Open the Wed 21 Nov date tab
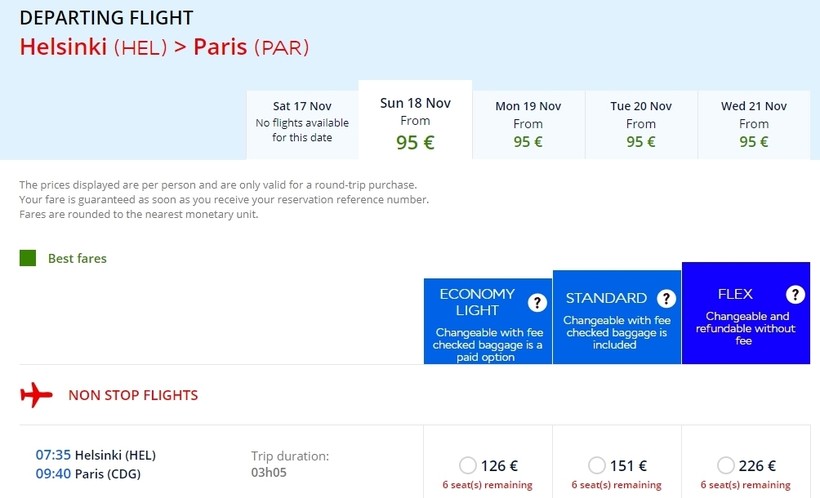Screen dimensions: 820x498 point(754,123)
